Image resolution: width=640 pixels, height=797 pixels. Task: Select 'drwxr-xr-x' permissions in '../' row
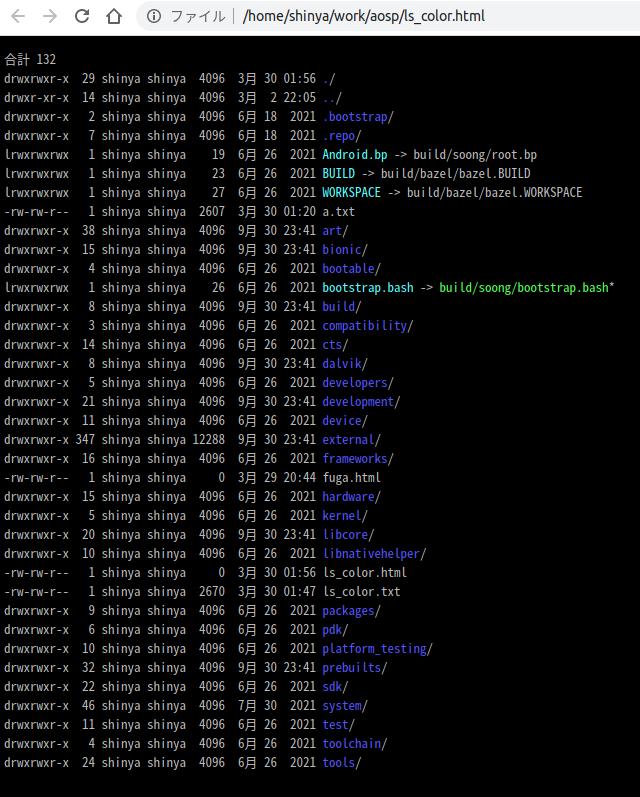tap(37, 98)
